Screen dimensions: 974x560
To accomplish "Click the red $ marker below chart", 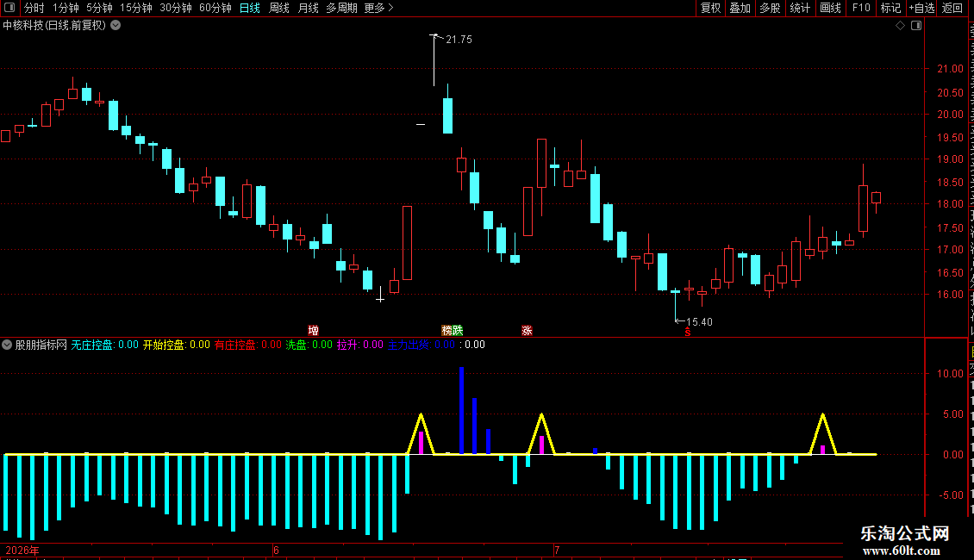I will pyautogui.click(x=688, y=333).
